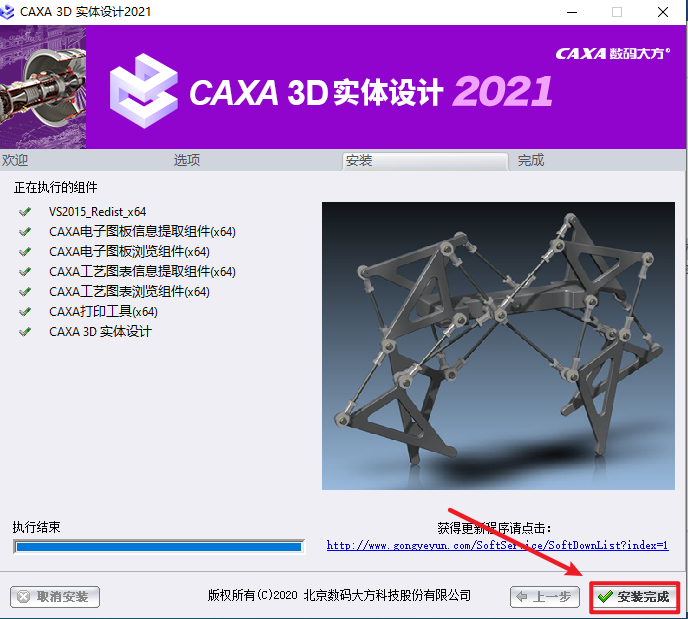Click the CAXA app icon in title bar

tap(7, 12)
